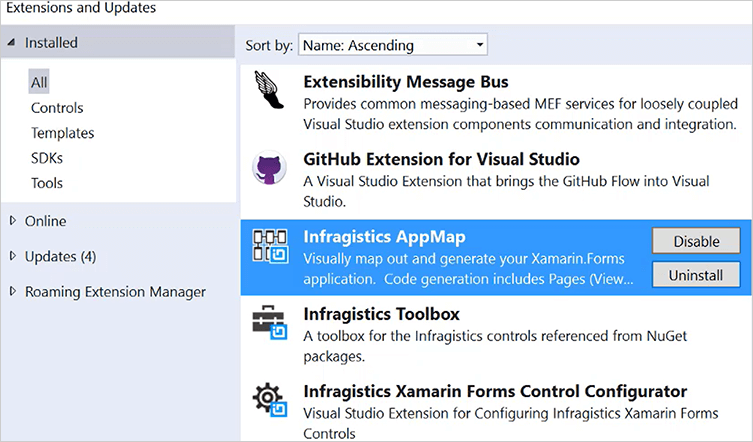This screenshot has width=753, height=442.
Task: Select GitHub Extension for Visual Studio title
Action: coord(441,159)
